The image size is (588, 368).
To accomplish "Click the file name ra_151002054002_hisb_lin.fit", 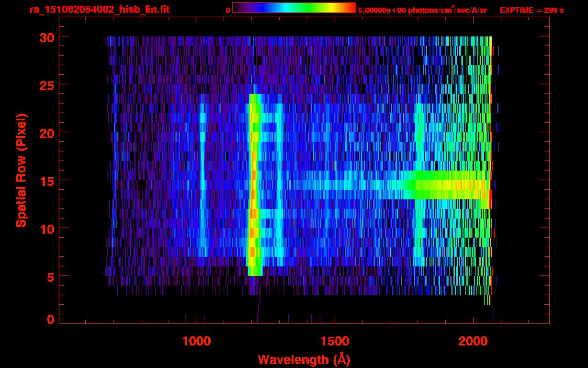I will point(99,10).
